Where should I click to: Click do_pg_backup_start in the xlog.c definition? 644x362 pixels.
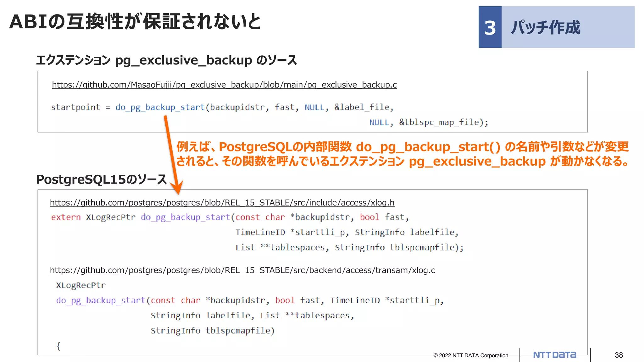click(101, 301)
